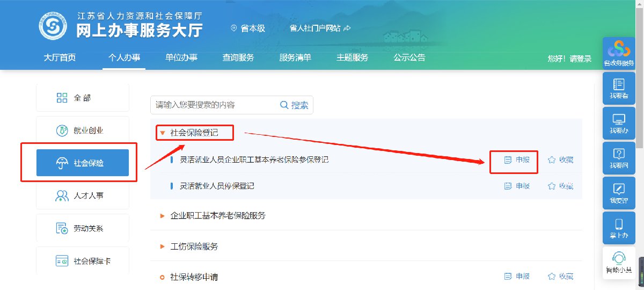Open 灵活就业人员停保登记 item
Viewport: 644px width, 290px height.
pos(217,186)
